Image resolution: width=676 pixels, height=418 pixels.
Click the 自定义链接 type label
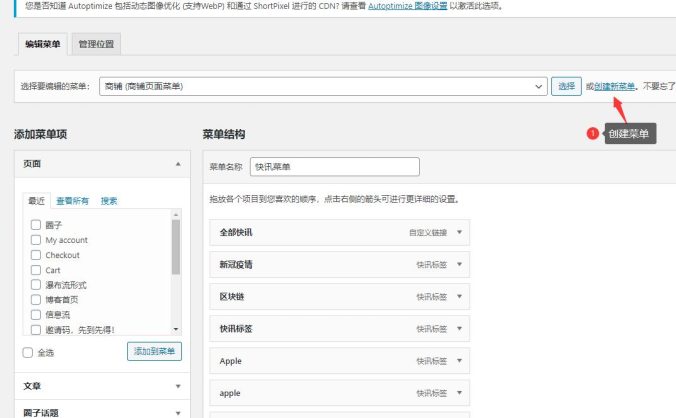point(428,233)
